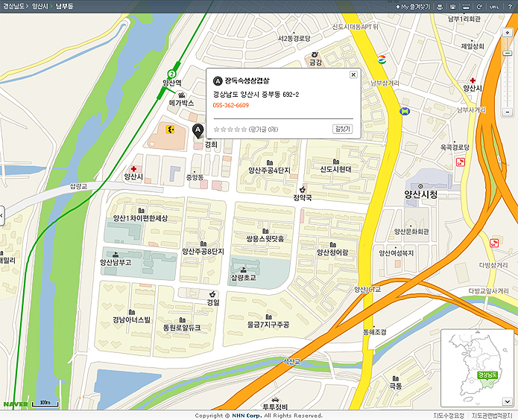Click 경상남도 in the breadcrumb

coord(14,6)
